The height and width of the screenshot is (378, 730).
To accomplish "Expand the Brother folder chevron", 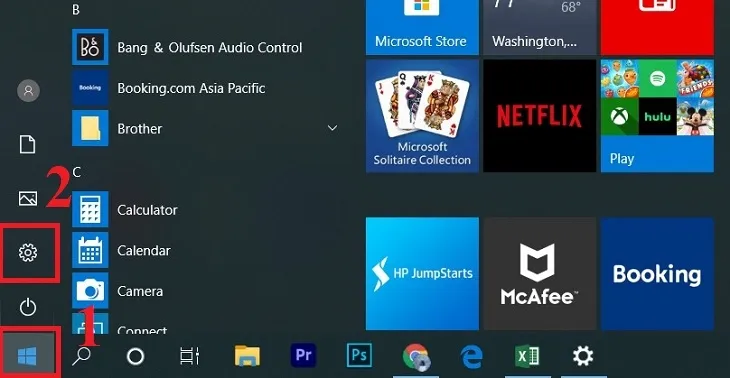I will coord(332,128).
